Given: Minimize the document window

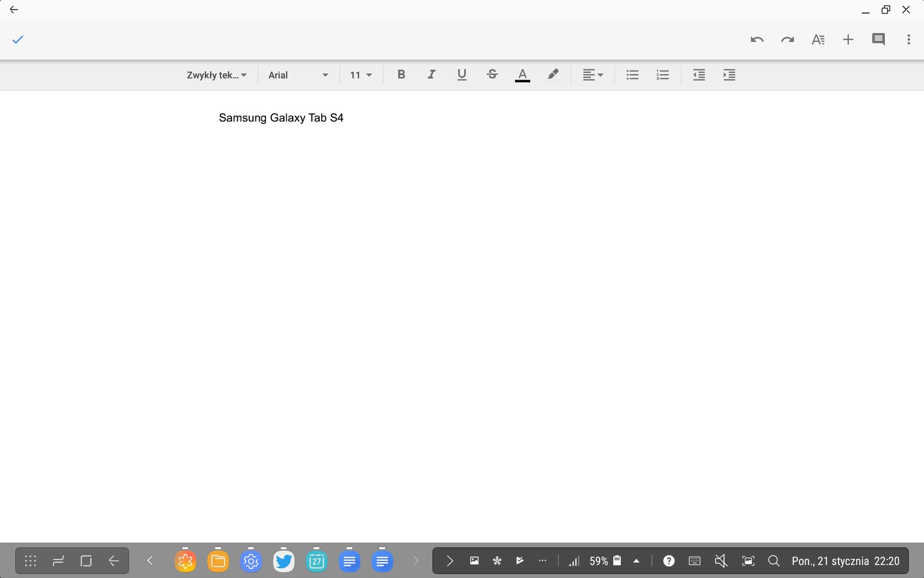Looking at the screenshot, I should pos(865,11).
